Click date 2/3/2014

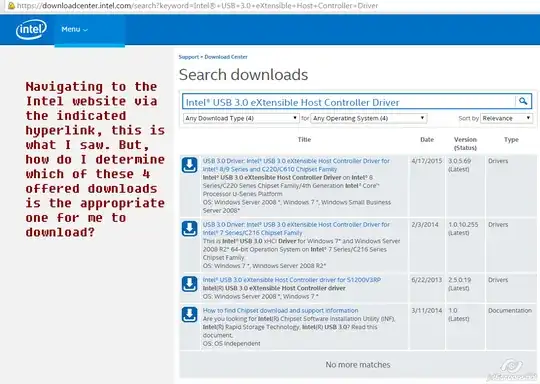point(425,225)
